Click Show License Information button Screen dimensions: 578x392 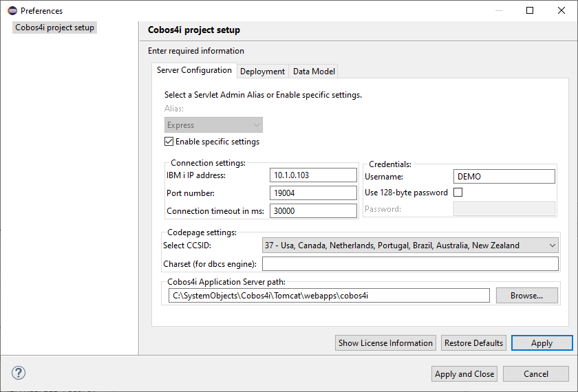[385, 343]
